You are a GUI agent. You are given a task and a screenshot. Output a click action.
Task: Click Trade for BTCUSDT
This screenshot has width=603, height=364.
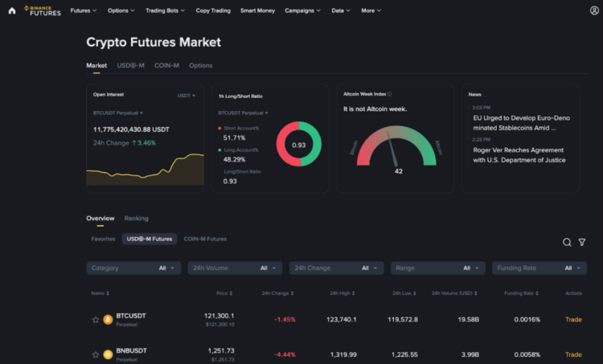coord(573,319)
